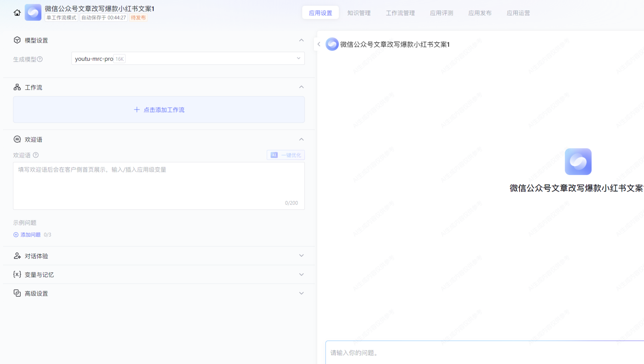Viewport: 644px width, 364px height.
Task: Click help icon beside 欢迎语 label
Action: (36, 155)
